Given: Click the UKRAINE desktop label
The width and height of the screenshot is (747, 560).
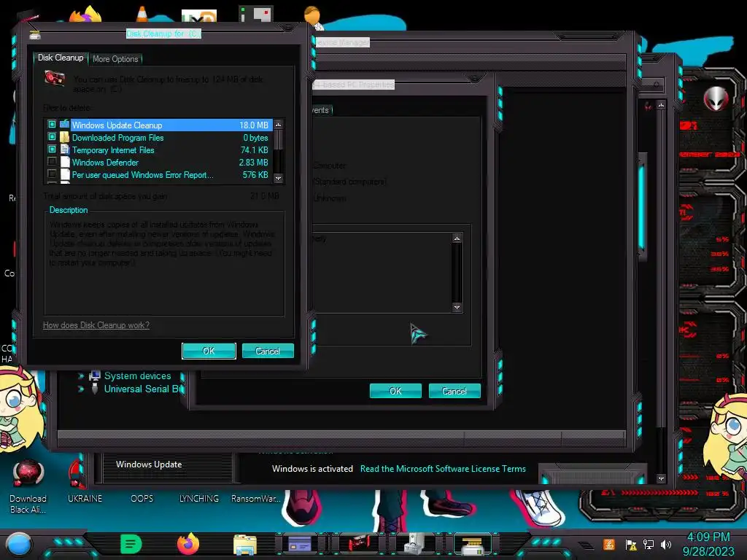Looking at the screenshot, I should click(x=85, y=499).
